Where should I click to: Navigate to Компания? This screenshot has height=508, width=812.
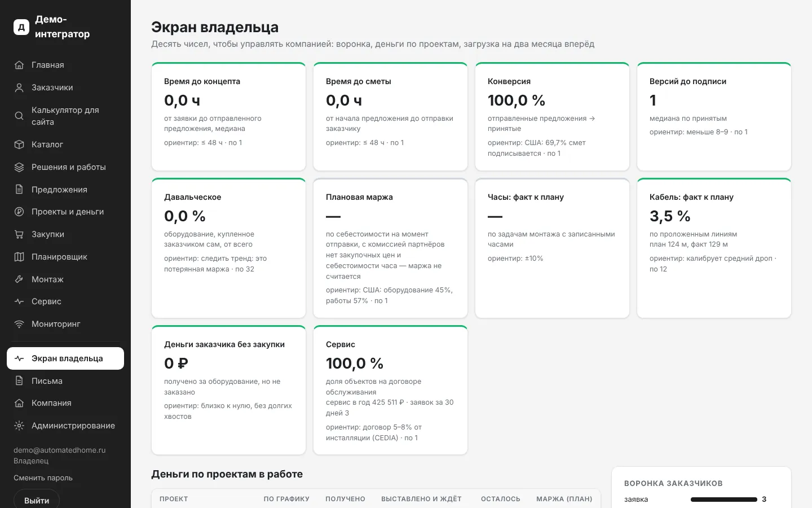[x=65, y=403]
